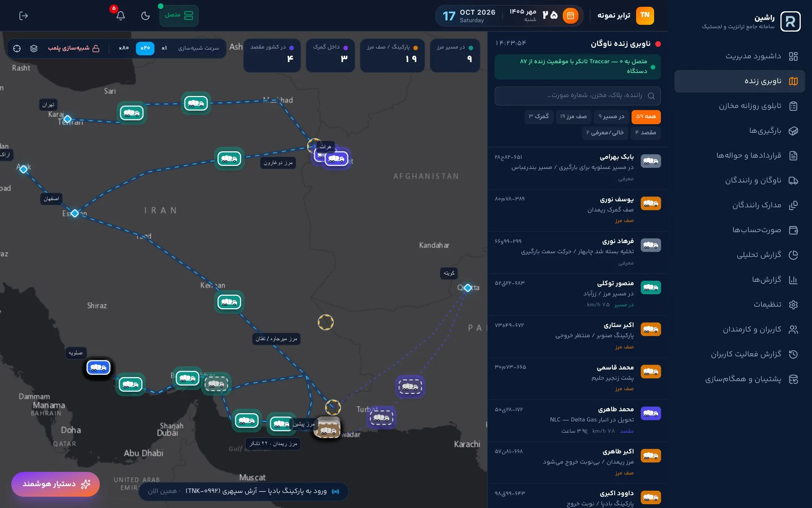Open the دستیار هوشمند assistant button

[56, 484]
